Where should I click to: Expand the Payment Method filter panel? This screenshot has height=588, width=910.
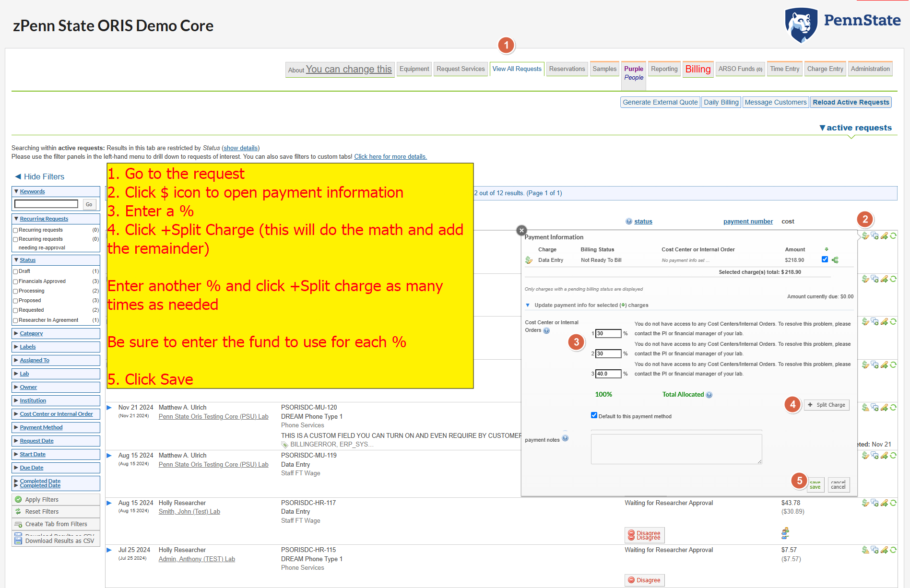tap(41, 427)
